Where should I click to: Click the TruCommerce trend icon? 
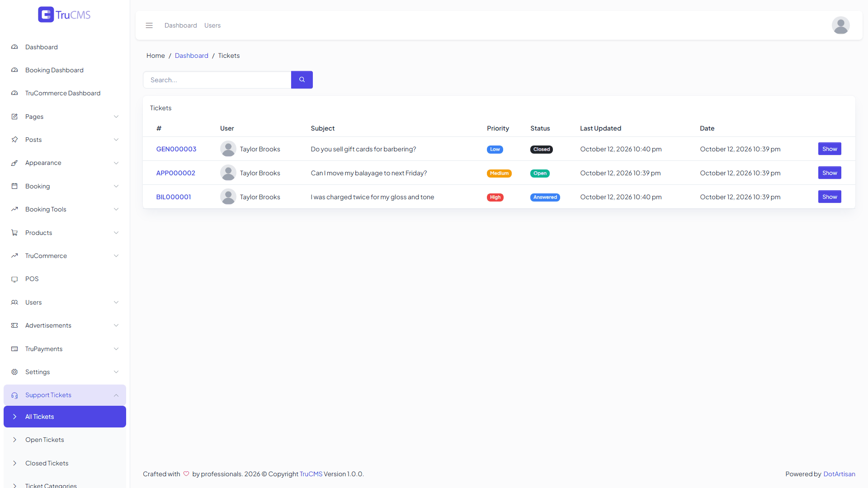point(14,256)
